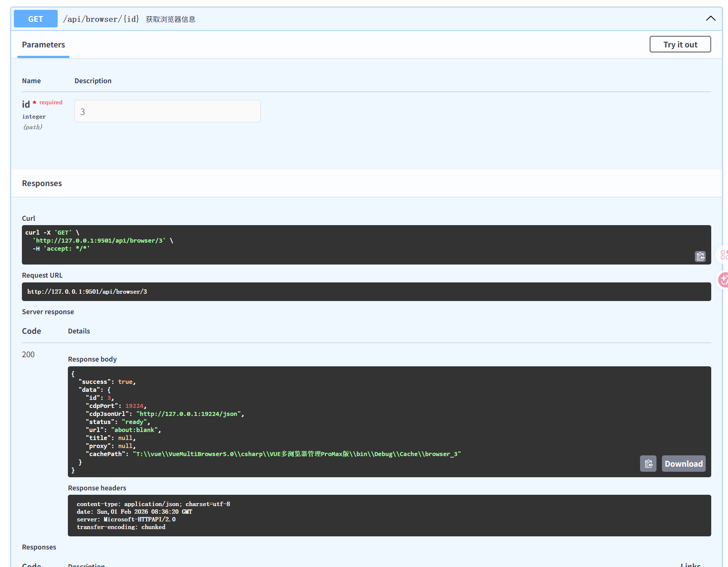Open the pink AI assistant floating icon
This screenshot has height=567, width=728.
pos(723,280)
